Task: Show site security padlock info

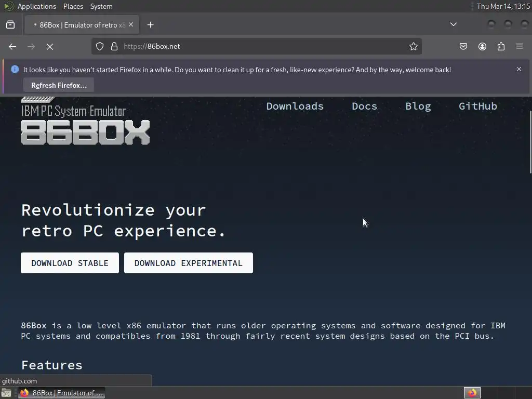Action: [114, 46]
